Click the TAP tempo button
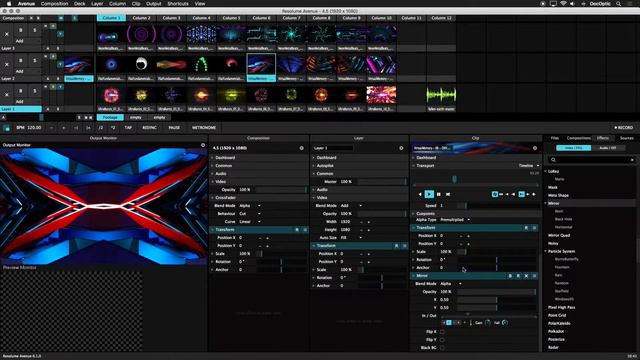This screenshot has height=360, width=640. 128,128
